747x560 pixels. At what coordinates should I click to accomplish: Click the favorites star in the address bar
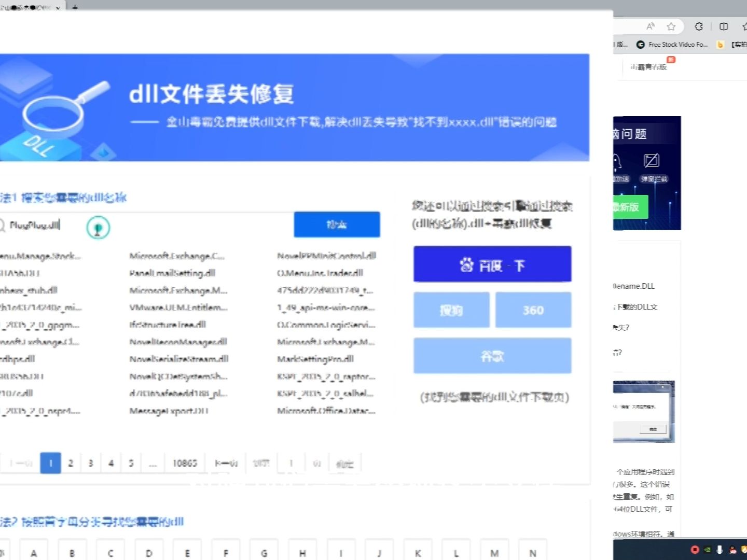pos(672,26)
